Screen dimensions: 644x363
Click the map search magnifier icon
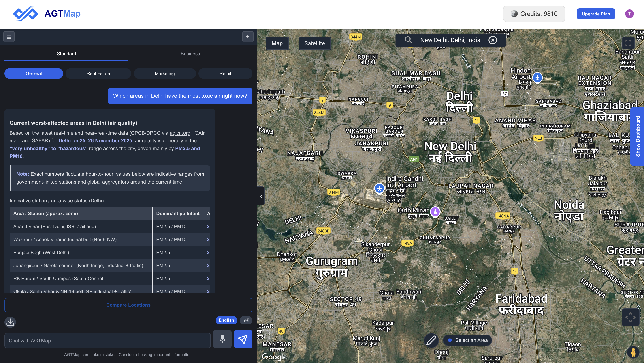tap(409, 40)
